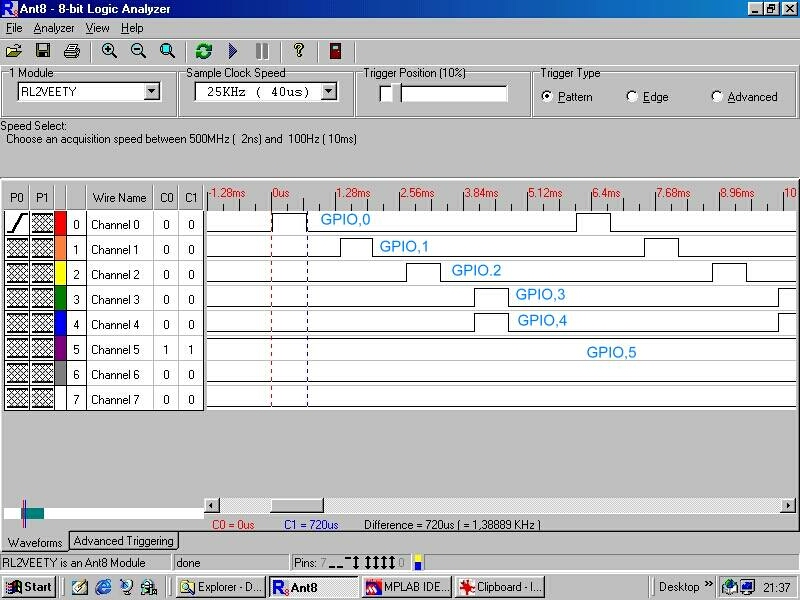
Task: Click the question mark help icon
Action: (x=298, y=50)
